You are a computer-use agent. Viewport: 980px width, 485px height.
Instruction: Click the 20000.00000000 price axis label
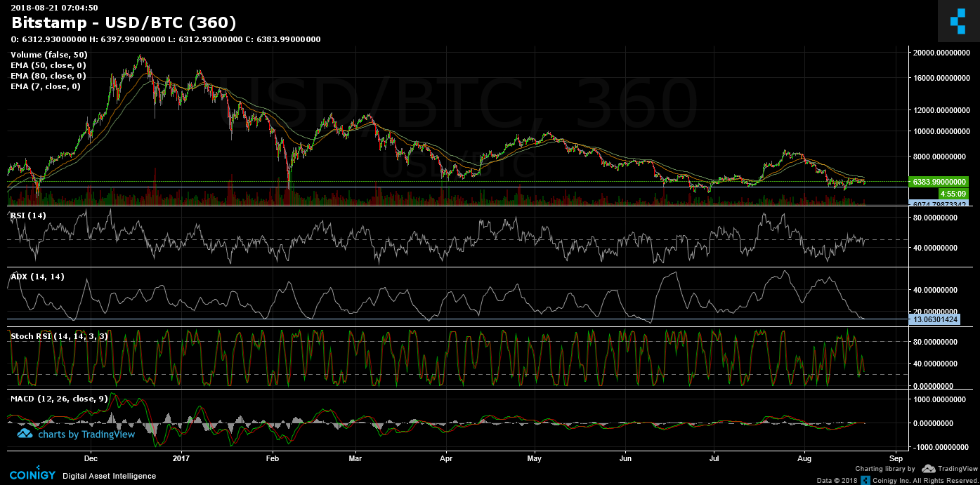941,53
